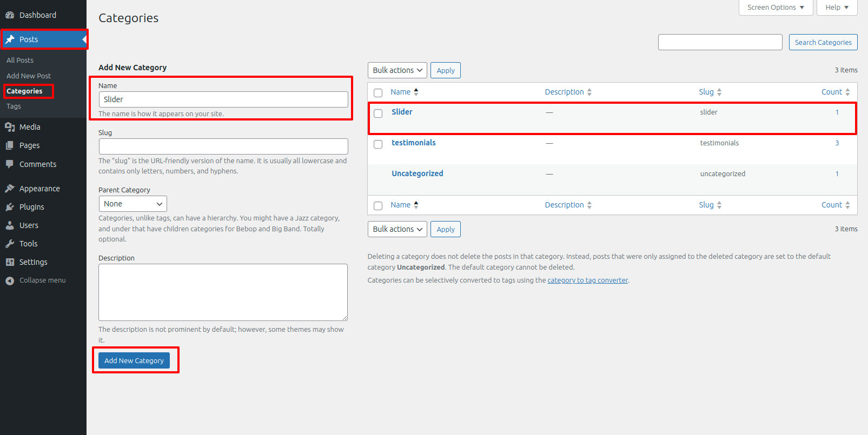Click the Plugins plug icon
The height and width of the screenshot is (435, 868).
click(x=10, y=207)
